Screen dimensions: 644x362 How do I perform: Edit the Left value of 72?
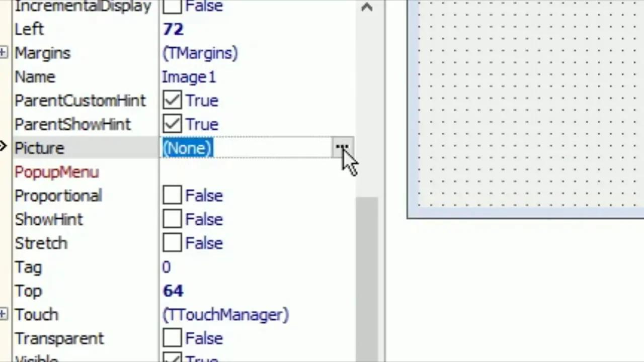pos(173,29)
